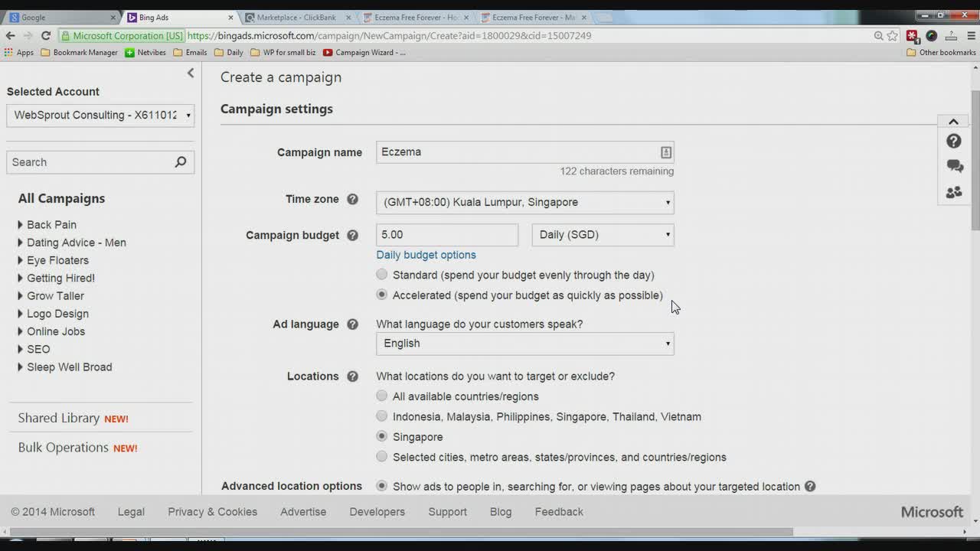Click the Time zone help icon
980x551 pixels.
tap(352, 199)
